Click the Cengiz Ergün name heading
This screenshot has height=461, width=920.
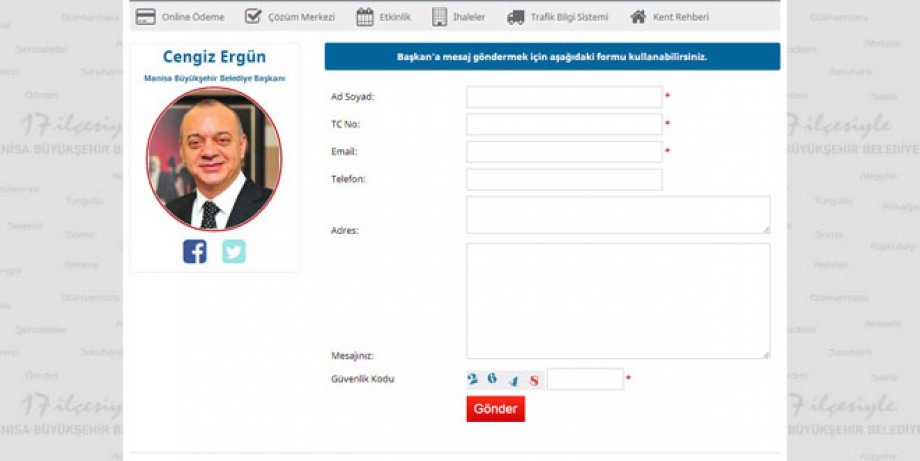[x=214, y=57]
